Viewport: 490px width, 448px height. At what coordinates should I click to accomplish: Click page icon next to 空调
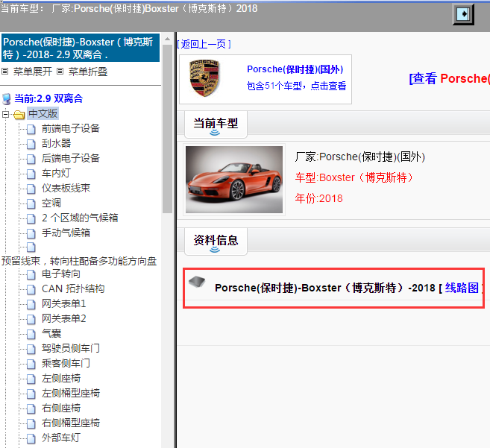coord(31,204)
